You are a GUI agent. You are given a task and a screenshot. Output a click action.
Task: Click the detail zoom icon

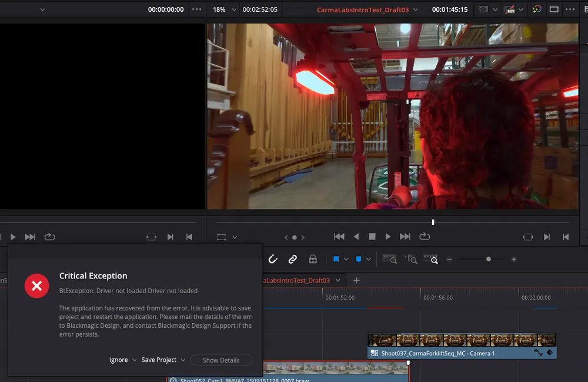410,259
